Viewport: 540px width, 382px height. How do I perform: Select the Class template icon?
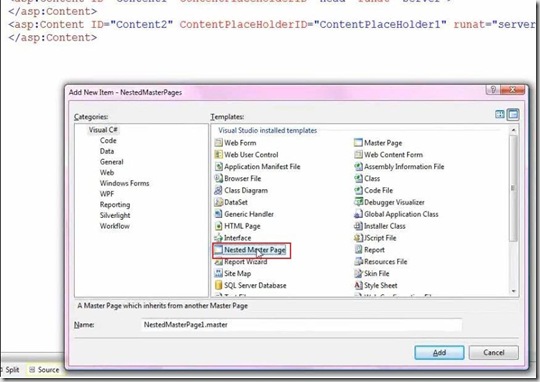358,178
